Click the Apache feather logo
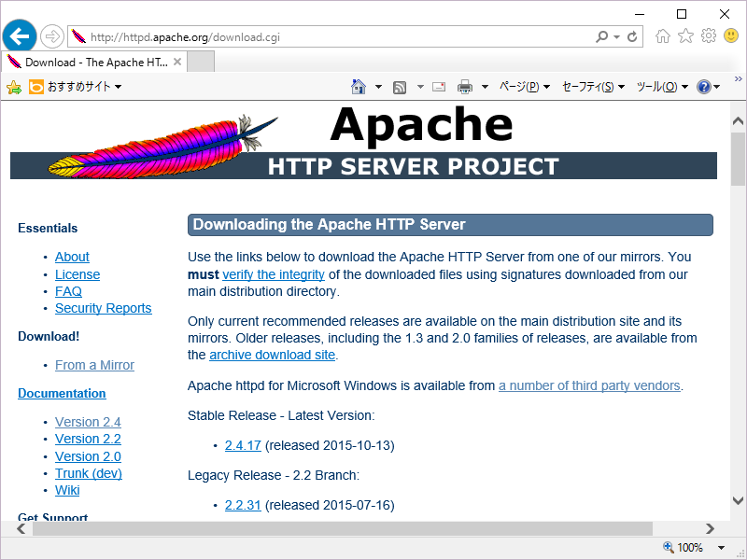The image size is (747, 560). (162, 146)
